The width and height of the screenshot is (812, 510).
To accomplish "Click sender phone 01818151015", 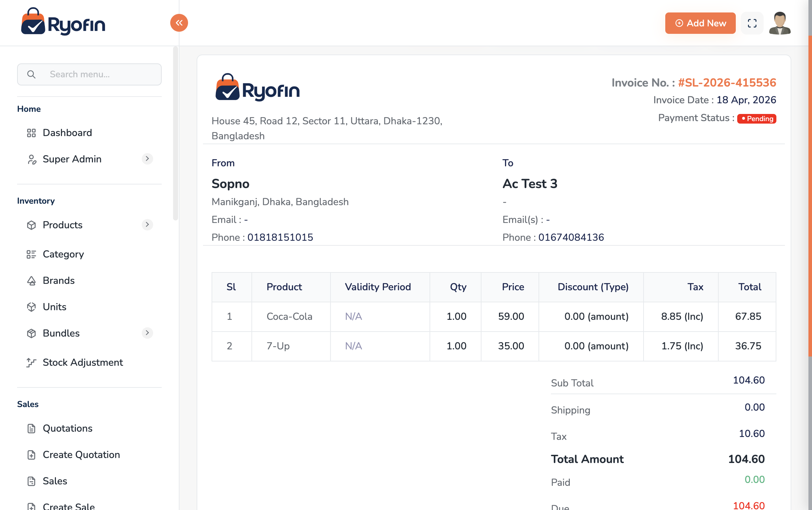I will 280,238.
